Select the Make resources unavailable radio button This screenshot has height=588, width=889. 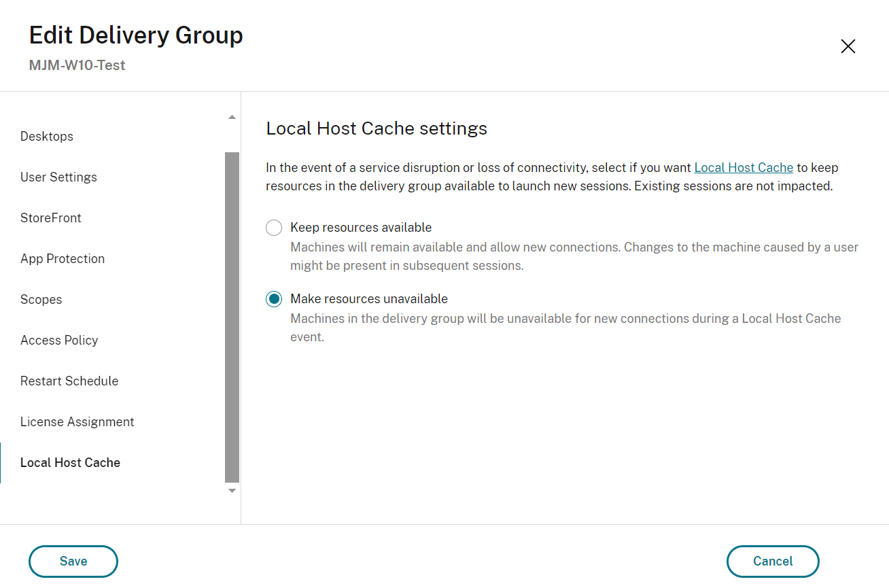tap(274, 299)
